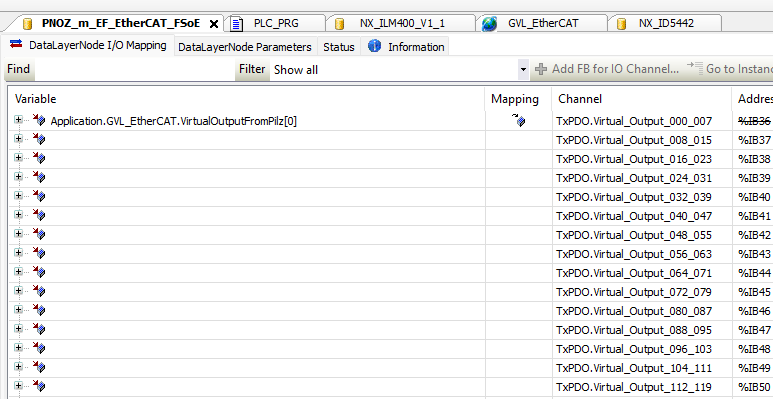This screenshot has height=399, width=773.
Task: Click Go to Instance button
Action: 730,69
